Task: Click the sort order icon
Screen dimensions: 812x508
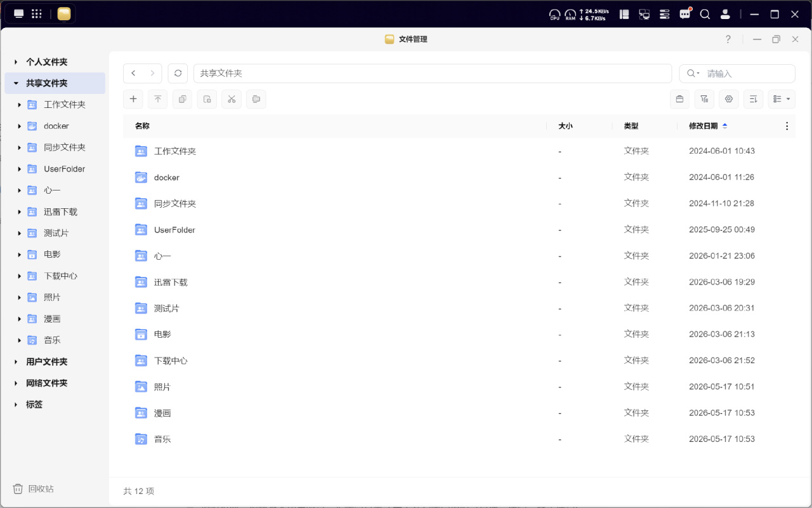Action: [x=754, y=99]
